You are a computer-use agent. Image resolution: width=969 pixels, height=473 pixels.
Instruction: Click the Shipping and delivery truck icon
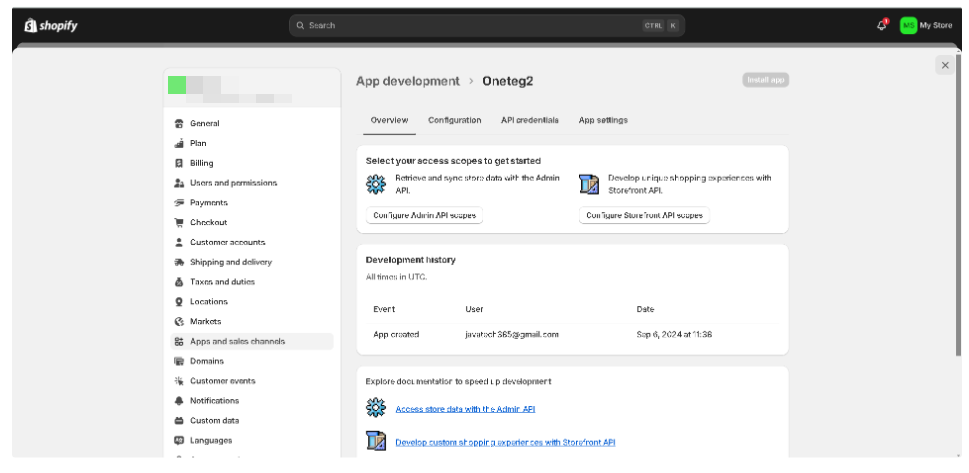(x=179, y=262)
